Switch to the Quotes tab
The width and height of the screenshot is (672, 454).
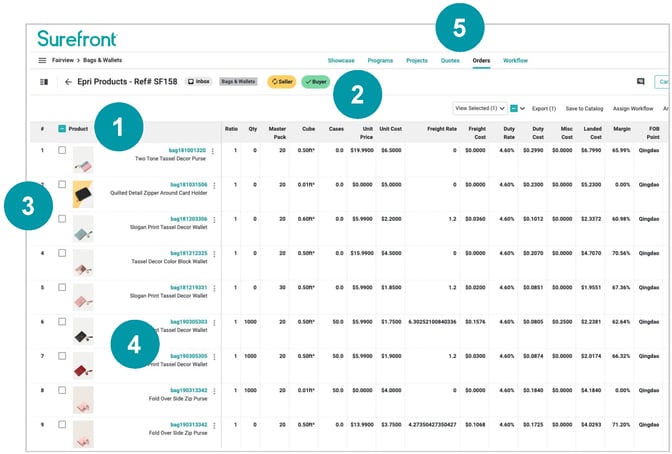tap(450, 61)
